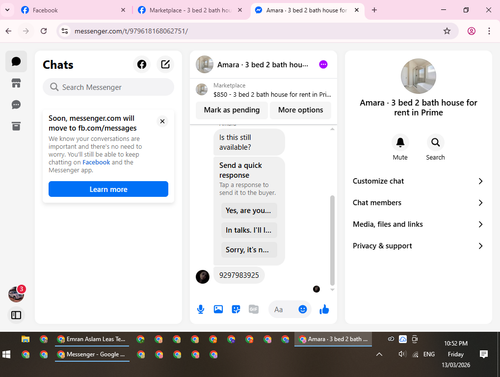Image resolution: width=500 pixels, height=377 pixels.
Task: Send quick reply 'Sorry, it's n...'
Action: (x=249, y=250)
